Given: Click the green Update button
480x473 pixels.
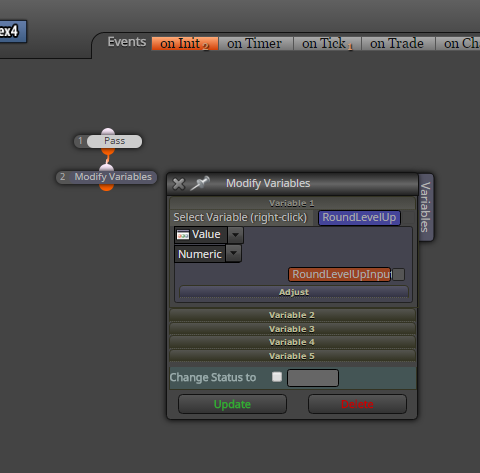Looking at the screenshot, I should pyautogui.click(x=232, y=404).
